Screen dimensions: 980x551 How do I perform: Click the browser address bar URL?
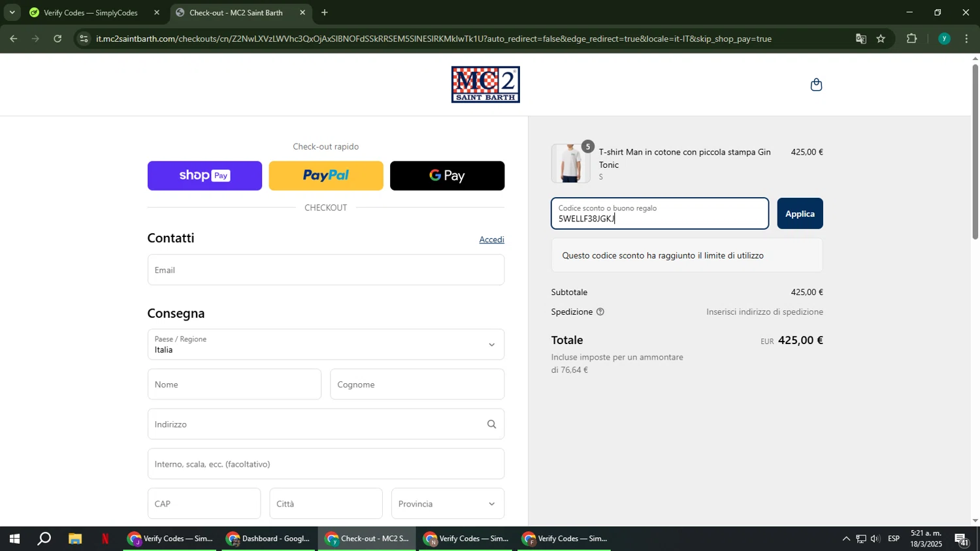click(x=434, y=39)
